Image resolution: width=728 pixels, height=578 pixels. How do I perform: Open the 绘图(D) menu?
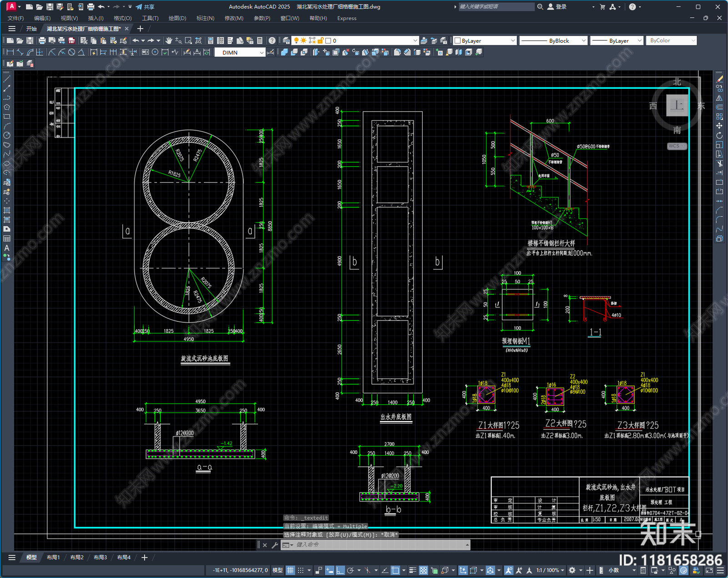[x=177, y=18]
